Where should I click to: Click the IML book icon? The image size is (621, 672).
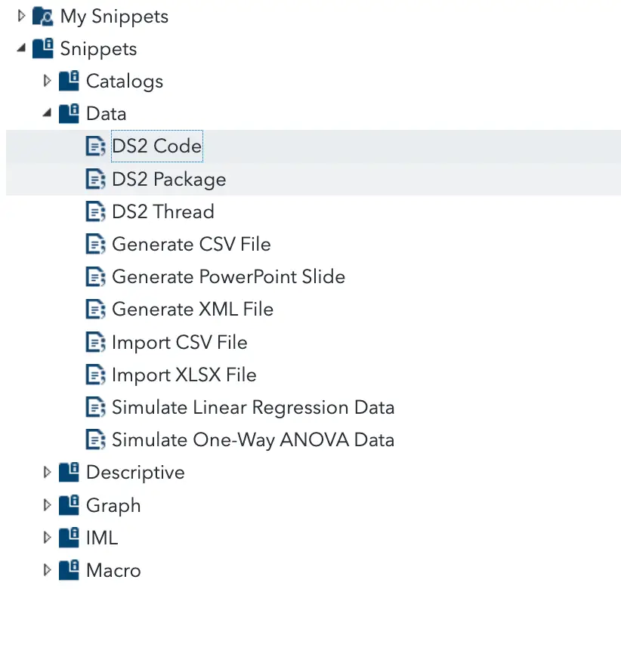point(69,538)
